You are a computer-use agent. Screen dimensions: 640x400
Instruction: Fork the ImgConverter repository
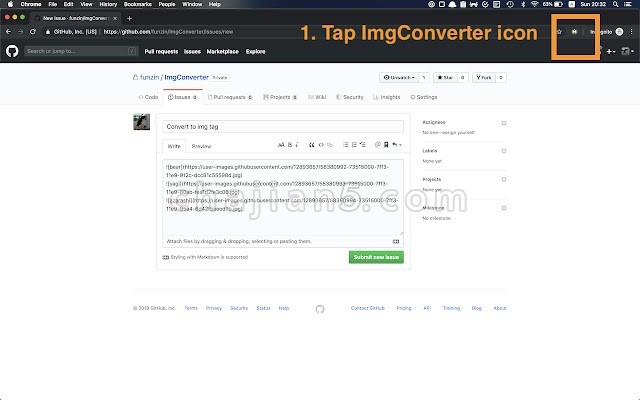pyautogui.click(x=484, y=78)
